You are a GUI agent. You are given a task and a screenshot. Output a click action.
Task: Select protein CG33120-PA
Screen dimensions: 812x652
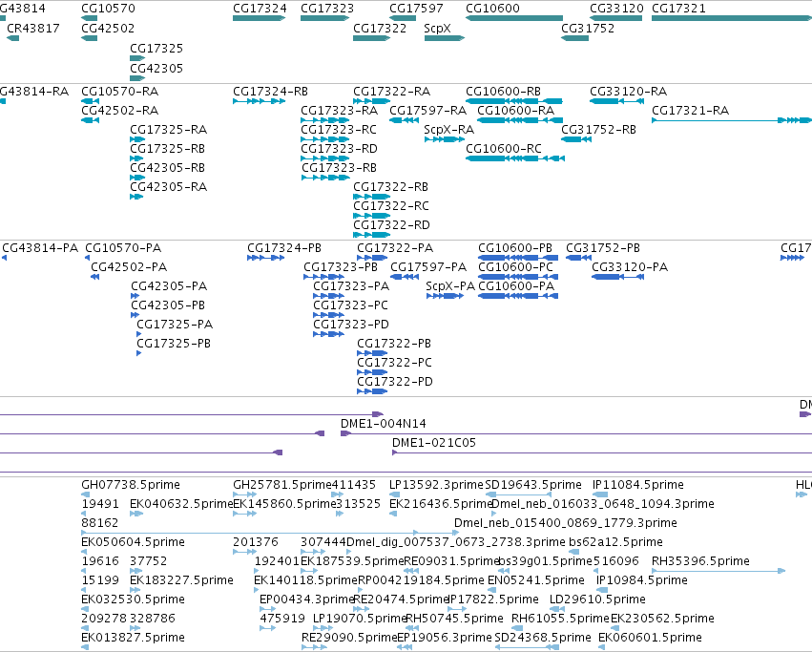pos(617,277)
